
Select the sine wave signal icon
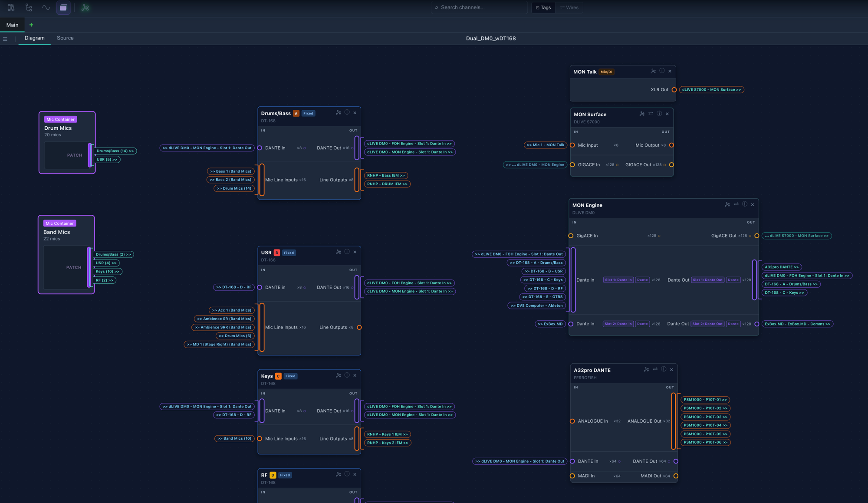point(46,7)
